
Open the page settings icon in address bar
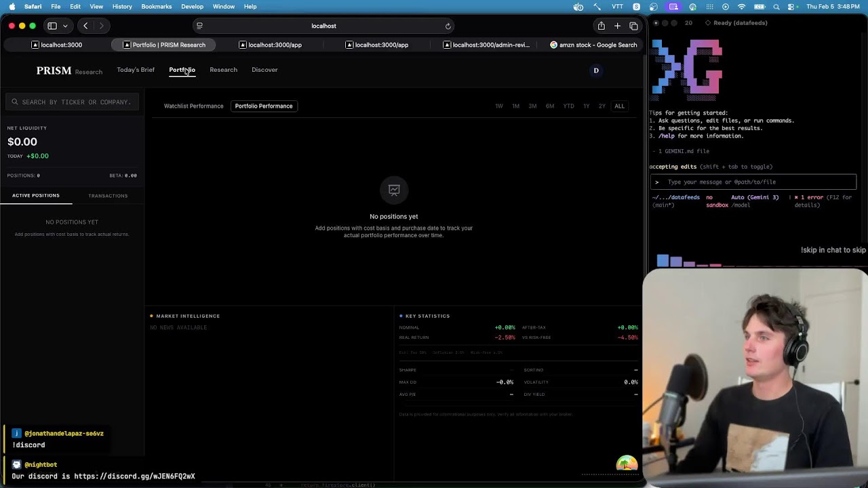(199, 26)
